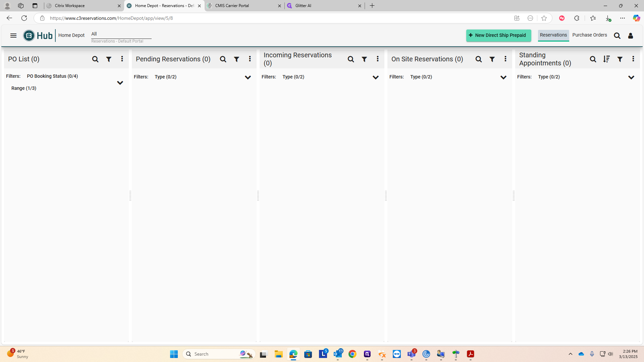
Task: Open the hamburger navigation menu
Action: [13, 36]
